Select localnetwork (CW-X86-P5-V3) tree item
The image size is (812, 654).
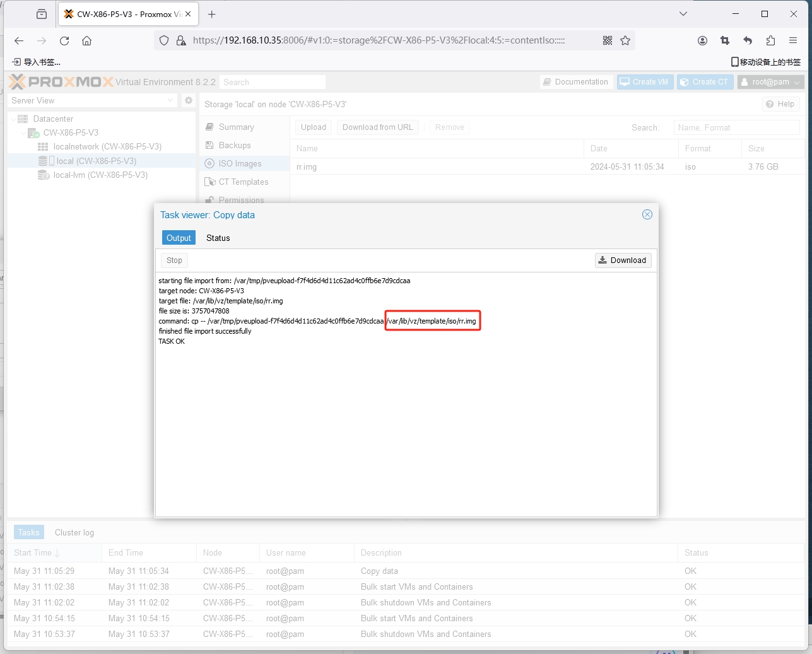[107, 147]
